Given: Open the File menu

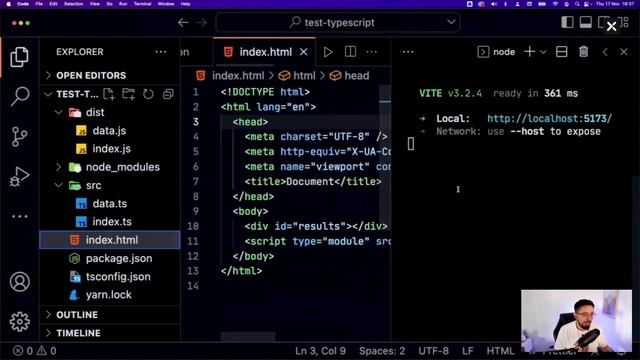Looking at the screenshot, I should 39,4.
